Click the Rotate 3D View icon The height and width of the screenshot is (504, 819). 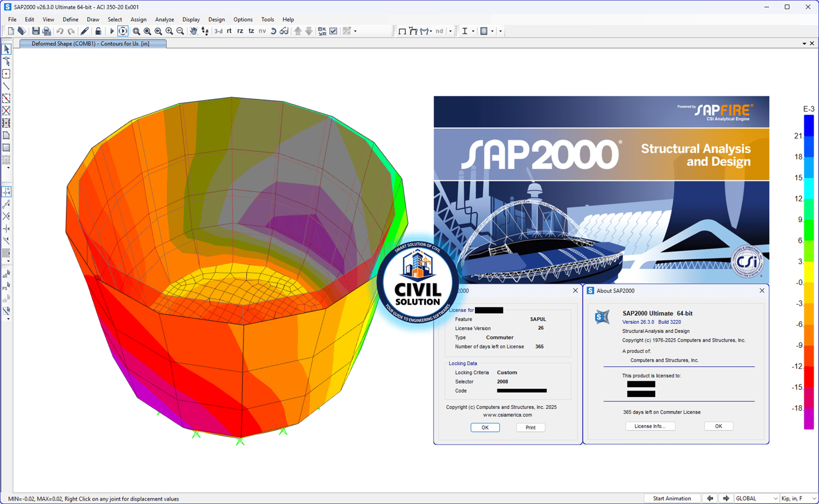tap(274, 31)
